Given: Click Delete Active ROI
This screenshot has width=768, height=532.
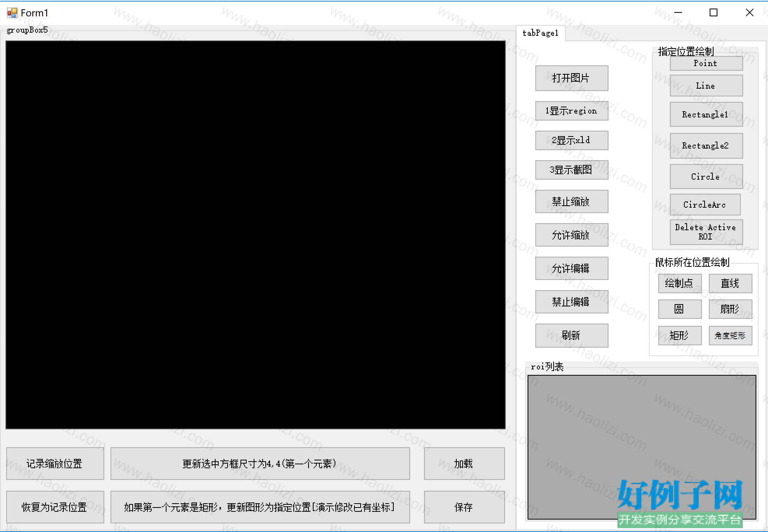Looking at the screenshot, I should point(706,232).
